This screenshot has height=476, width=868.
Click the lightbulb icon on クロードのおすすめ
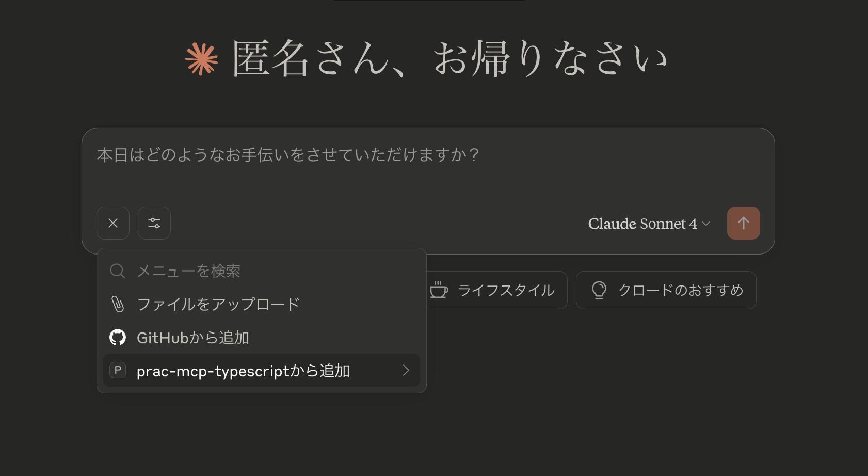[599, 290]
